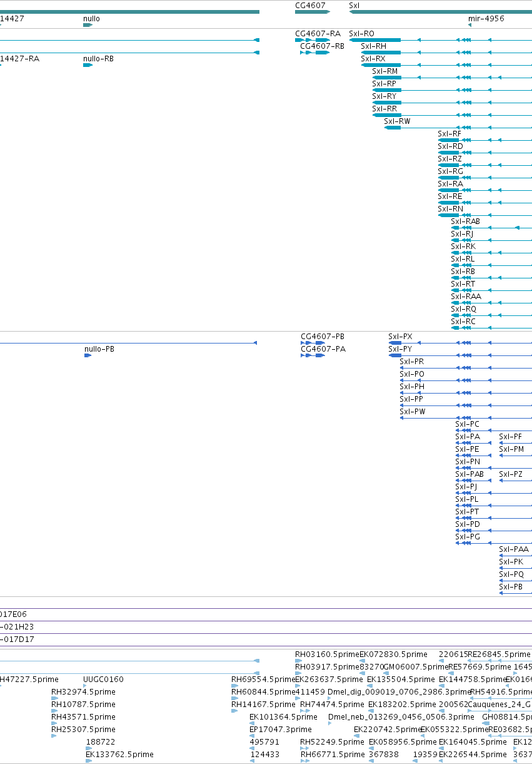Click transcript label Sxl-RQ
This screenshot has height=764, width=532.
coord(464,309)
